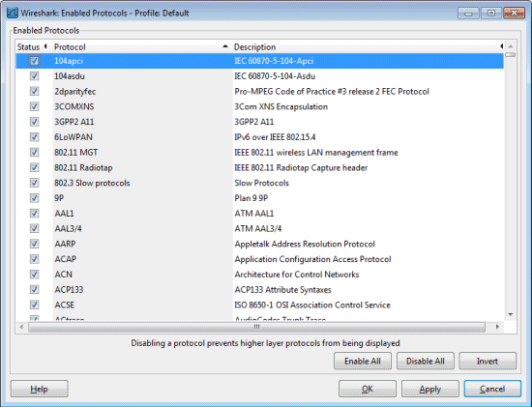Click the vertical scrollbar down arrow
The height and width of the screenshot is (407, 532).
[x=511, y=315]
